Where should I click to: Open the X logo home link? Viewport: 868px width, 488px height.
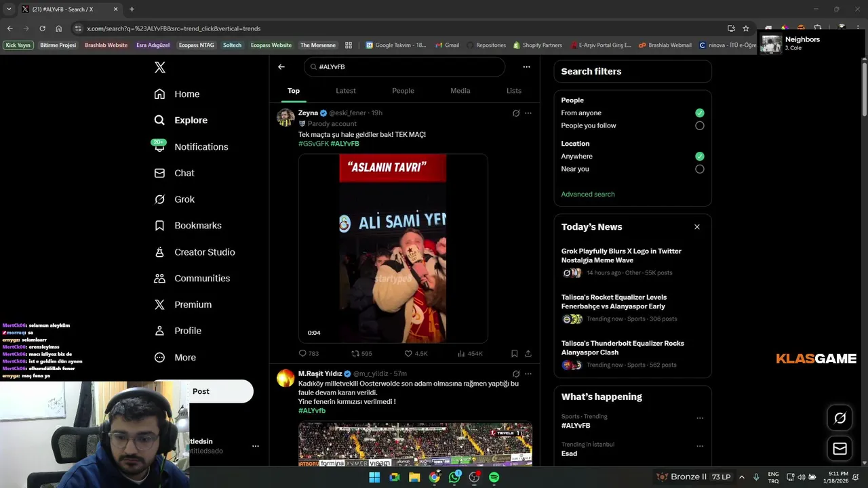[x=159, y=67]
